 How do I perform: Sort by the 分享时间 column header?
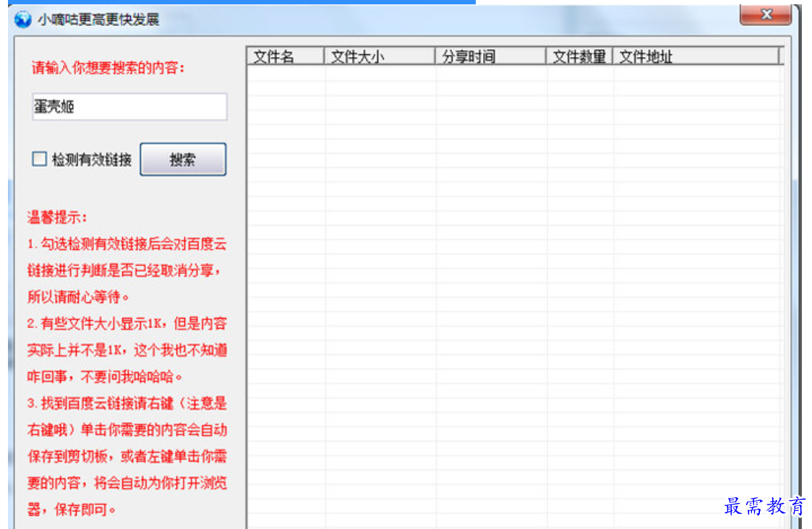tap(490, 56)
